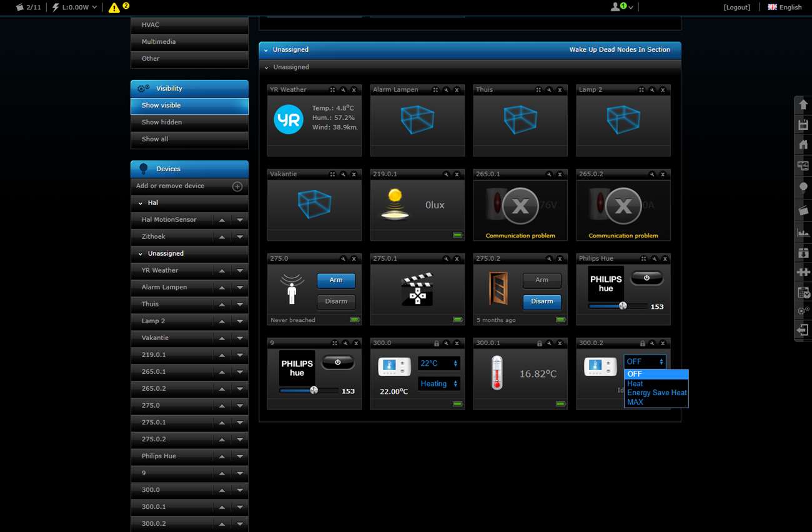This screenshot has width=812, height=532.
Task: Click the Logout link
Action: 736,8
